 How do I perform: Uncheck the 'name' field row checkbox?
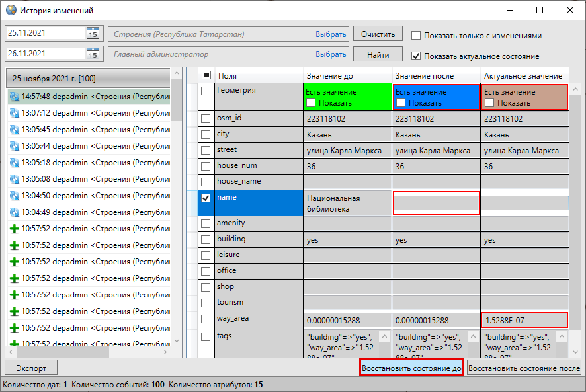click(x=206, y=198)
